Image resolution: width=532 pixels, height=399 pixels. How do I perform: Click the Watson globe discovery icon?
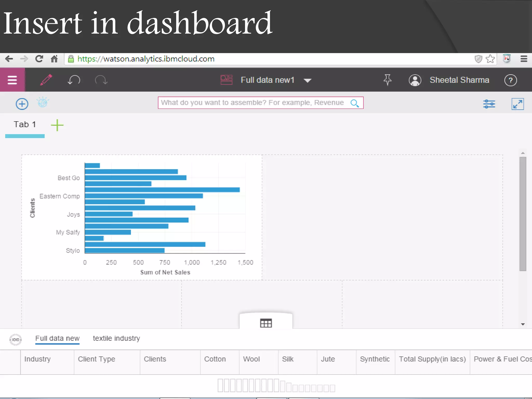click(x=43, y=102)
